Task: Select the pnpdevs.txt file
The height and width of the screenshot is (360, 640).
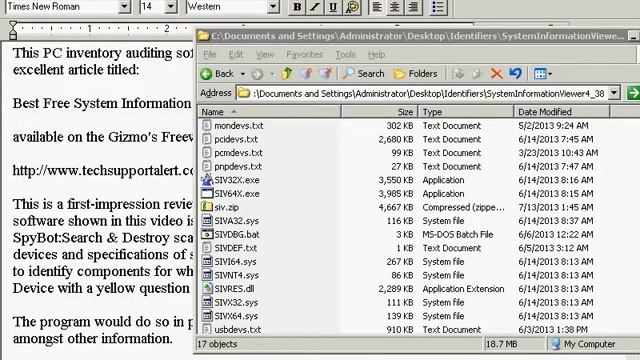Action: click(x=238, y=167)
